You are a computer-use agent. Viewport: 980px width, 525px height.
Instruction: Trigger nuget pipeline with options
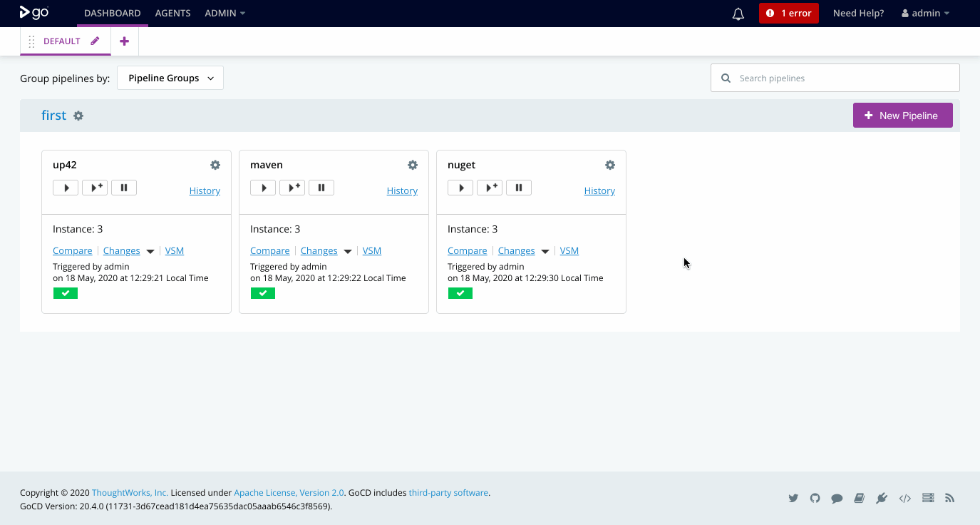click(x=490, y=188)
